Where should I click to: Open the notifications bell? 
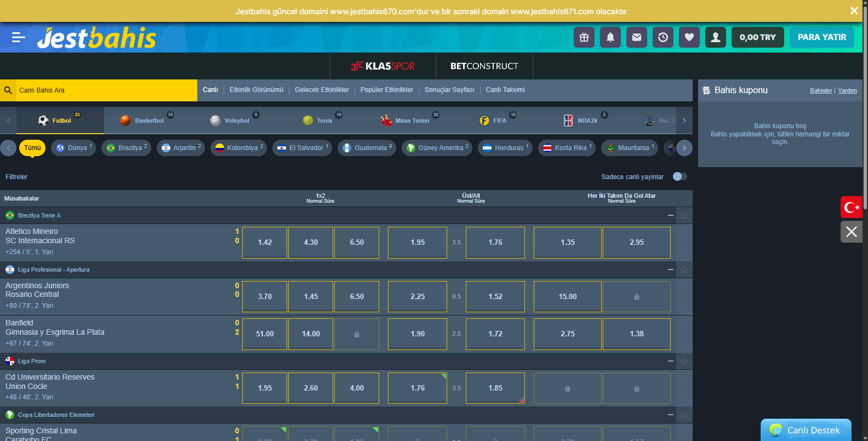pos(610,37)
